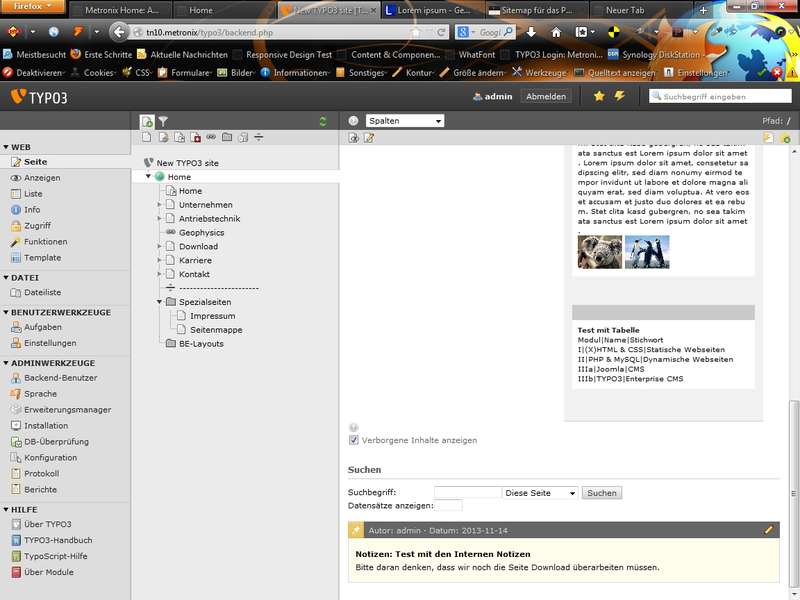Viewport: 800px width, 600px height.
Task: Open the clear cache lightning bolt icon
Action: (619, 96)
